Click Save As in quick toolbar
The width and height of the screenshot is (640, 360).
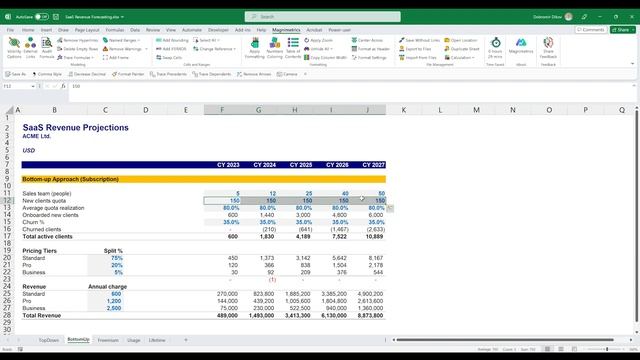pos(16,74)
